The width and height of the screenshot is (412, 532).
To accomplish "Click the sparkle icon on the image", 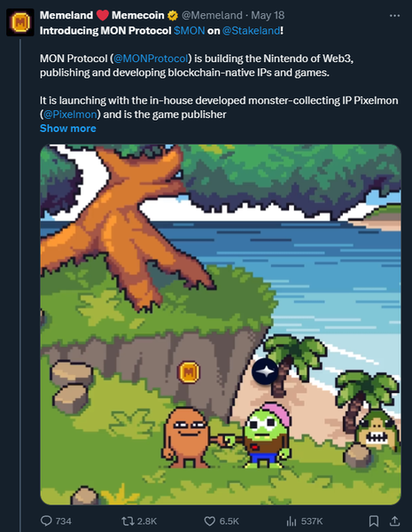I will 265,372.
